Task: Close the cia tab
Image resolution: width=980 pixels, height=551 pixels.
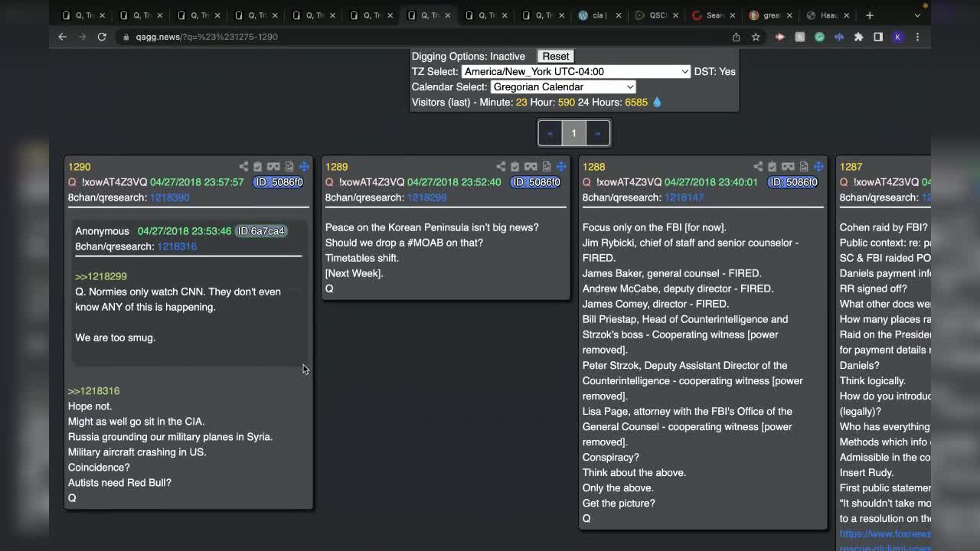Action: tap(619, 15)
